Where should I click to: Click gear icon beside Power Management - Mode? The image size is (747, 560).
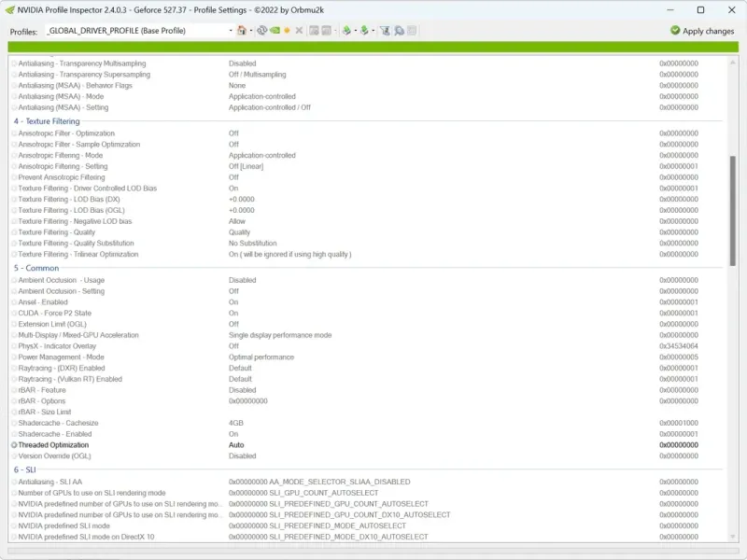(x=14, y=357)
